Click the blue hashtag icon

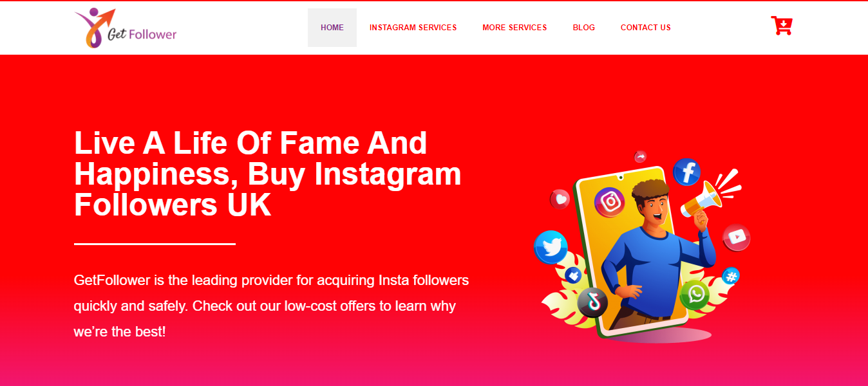pos(730,277)
